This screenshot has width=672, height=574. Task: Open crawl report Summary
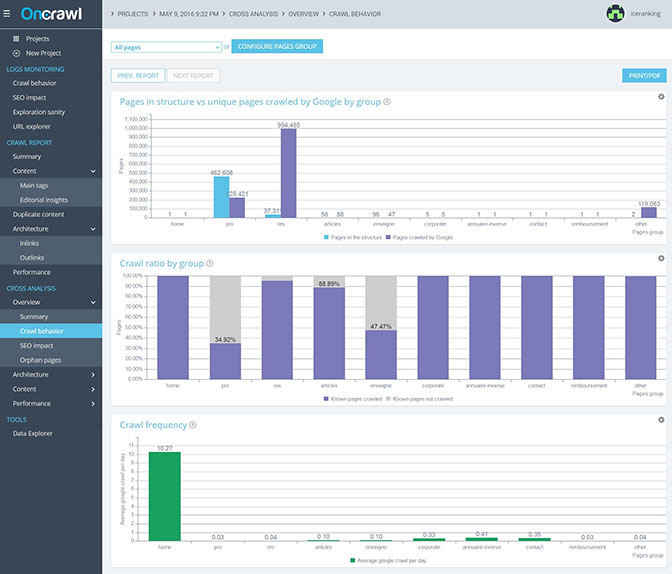pos(27,156)
